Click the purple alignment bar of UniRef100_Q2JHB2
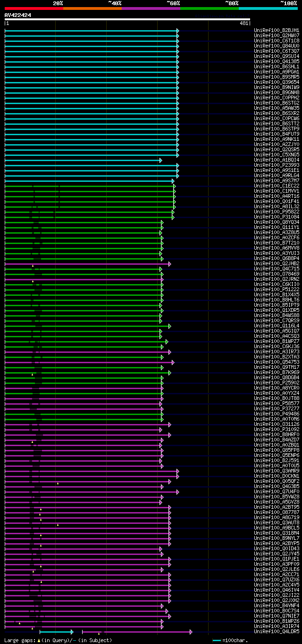The image size is (302, 644). click(88, 263)
